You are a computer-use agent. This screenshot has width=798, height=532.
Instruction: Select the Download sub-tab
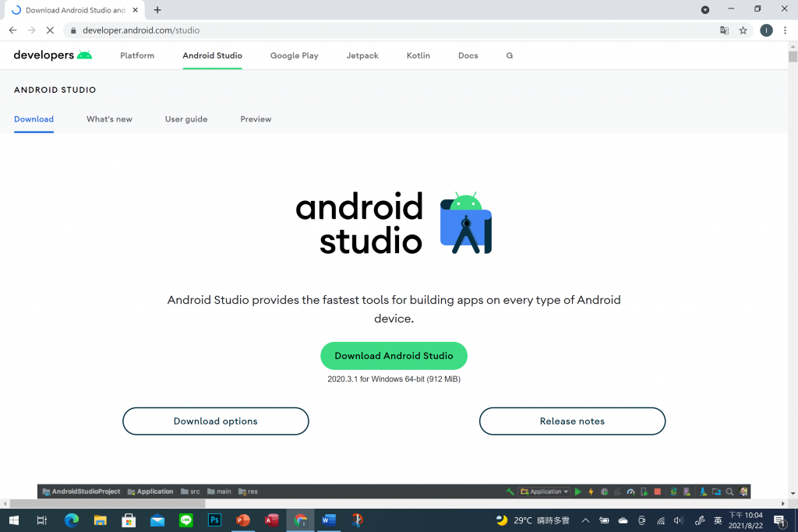point(34,119)
